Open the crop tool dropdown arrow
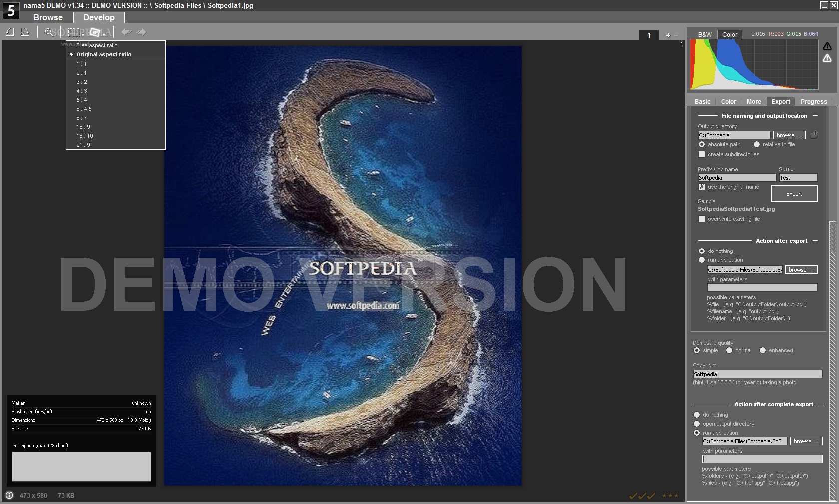 [83, 35]
